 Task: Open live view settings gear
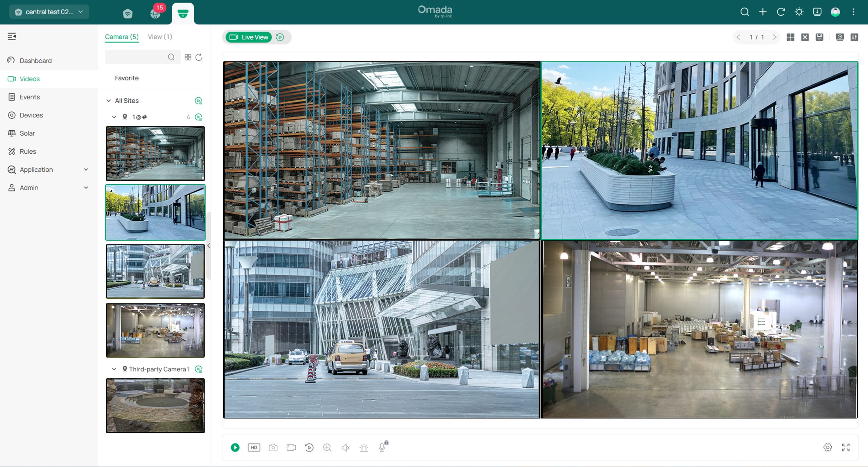(x=827, y=448)
